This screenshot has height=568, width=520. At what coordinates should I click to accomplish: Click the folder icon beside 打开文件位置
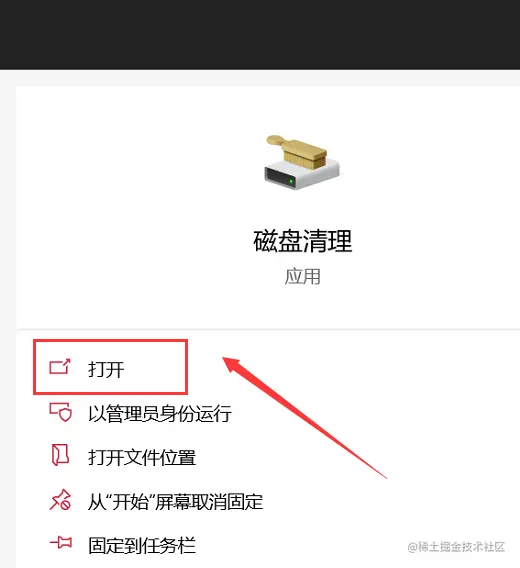[60, 455]
